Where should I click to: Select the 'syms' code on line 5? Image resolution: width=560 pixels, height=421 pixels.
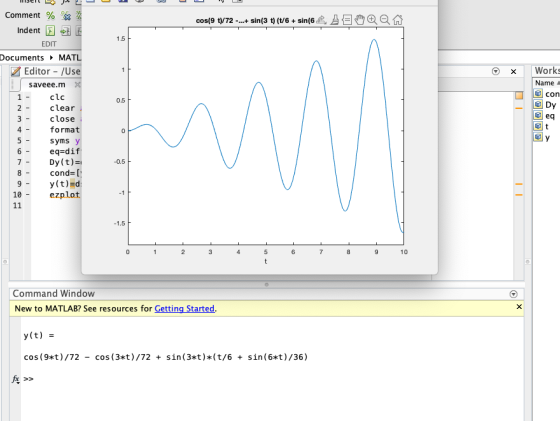coord(59,141)
